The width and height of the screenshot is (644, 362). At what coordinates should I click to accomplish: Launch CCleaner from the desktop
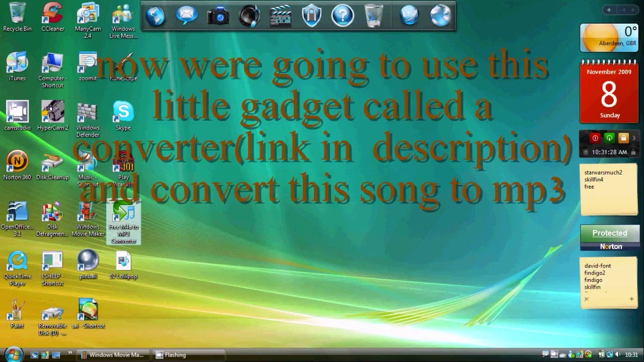(52, 17)
